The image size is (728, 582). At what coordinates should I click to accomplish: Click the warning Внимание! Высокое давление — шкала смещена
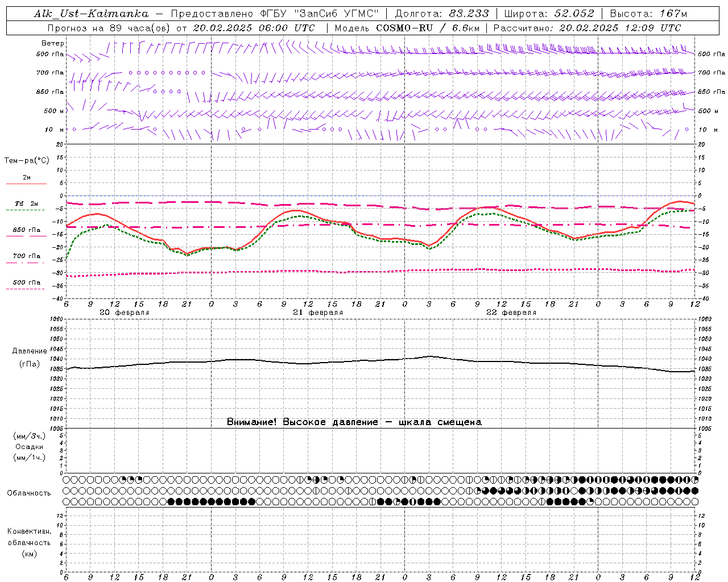pos(354,422)
